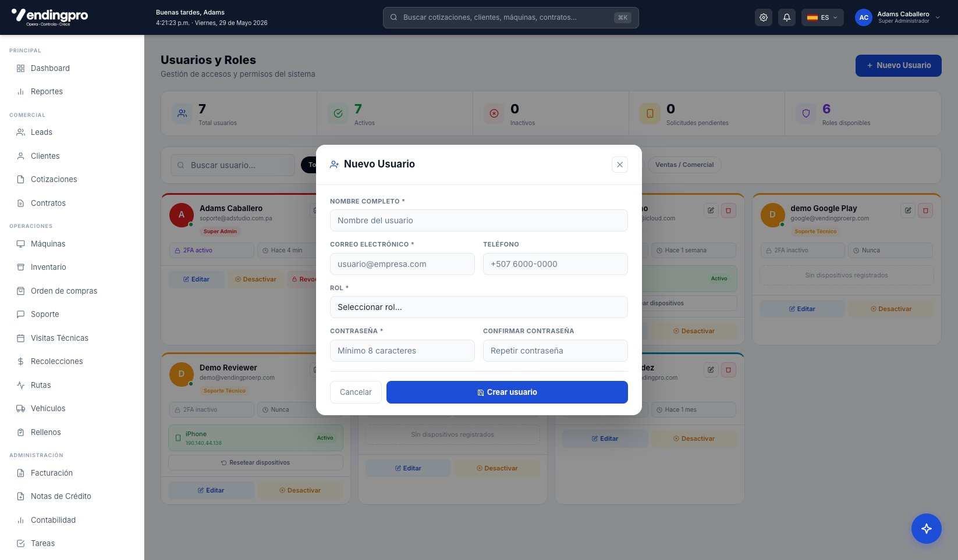This screenshot has height=560, width=958.
Task: Click the Solicitudes pendientes stat card
Action: click(x=707, y=113)
